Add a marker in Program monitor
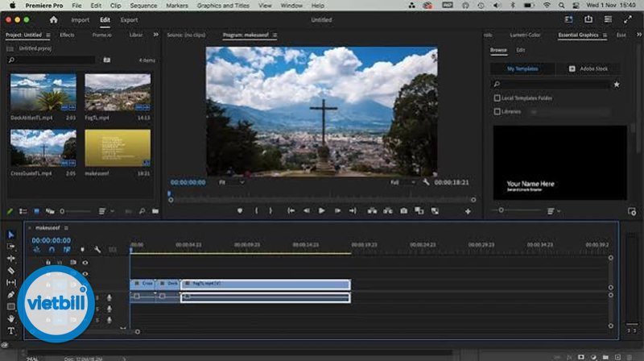The image size is (644, 361). pos(240,211)
